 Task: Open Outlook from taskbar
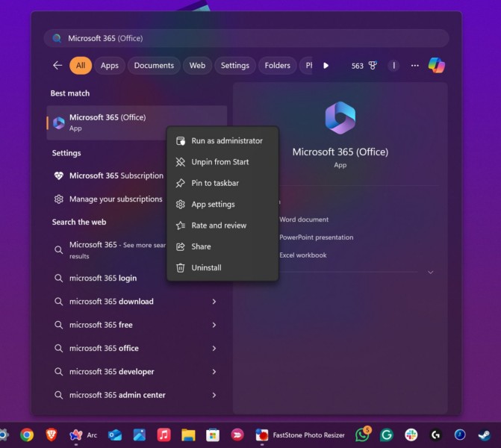click(115, 435)
